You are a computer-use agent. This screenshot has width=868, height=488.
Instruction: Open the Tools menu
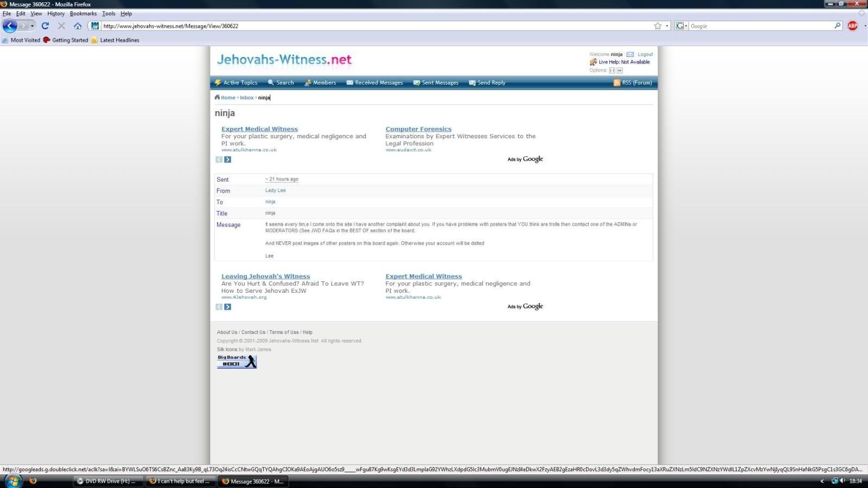[108, 14]
